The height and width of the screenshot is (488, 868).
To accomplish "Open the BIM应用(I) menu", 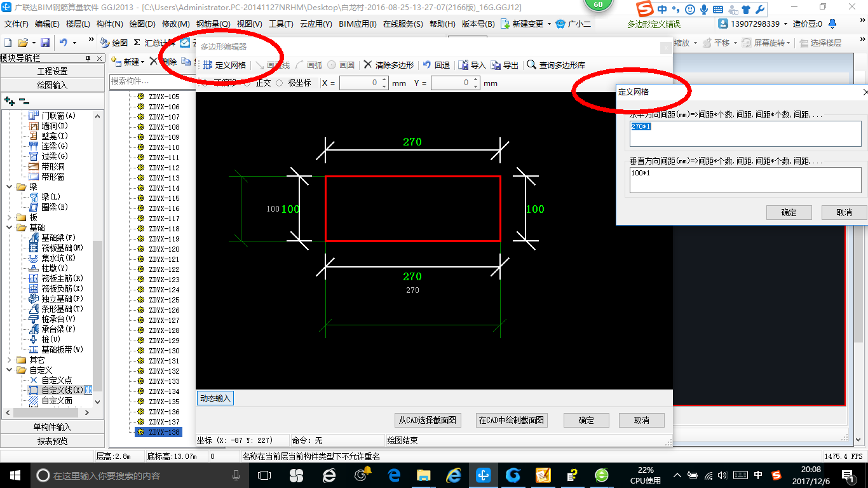I will coord(358,24).
